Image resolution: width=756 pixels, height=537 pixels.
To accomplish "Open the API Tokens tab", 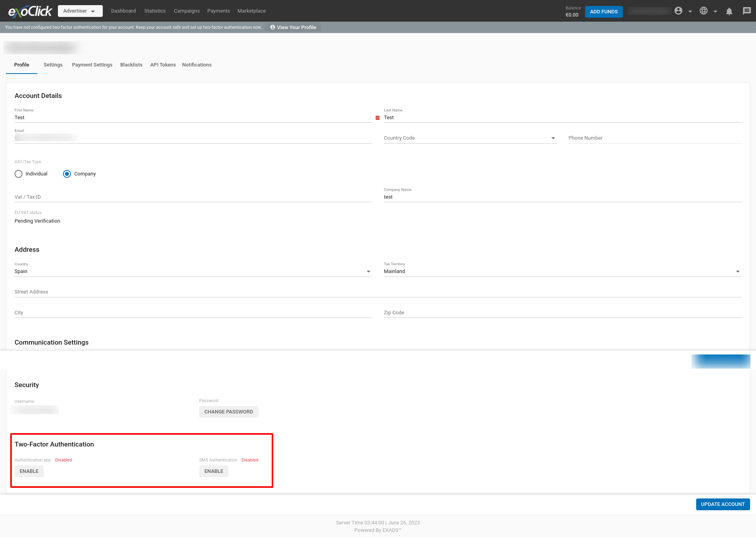I will pos(163,65).
